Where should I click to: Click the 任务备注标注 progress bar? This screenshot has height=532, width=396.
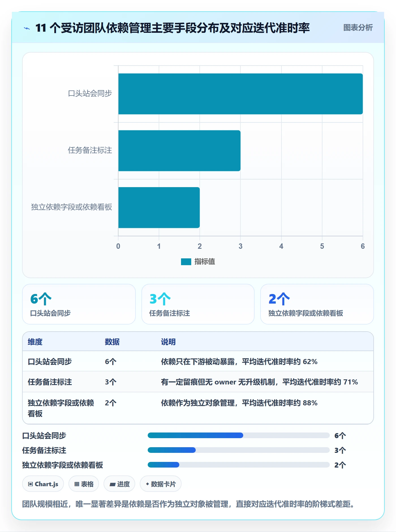239,450
